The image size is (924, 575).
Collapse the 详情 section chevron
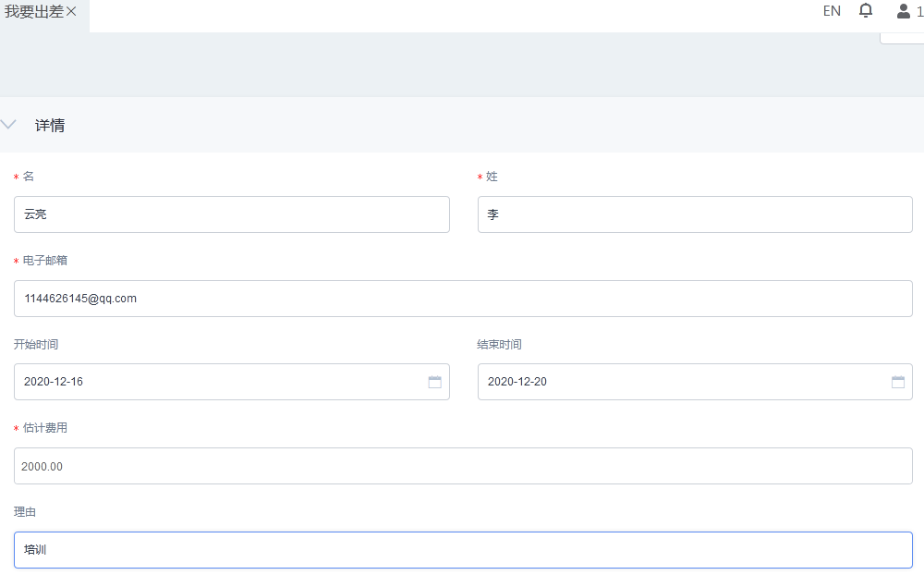9,125
